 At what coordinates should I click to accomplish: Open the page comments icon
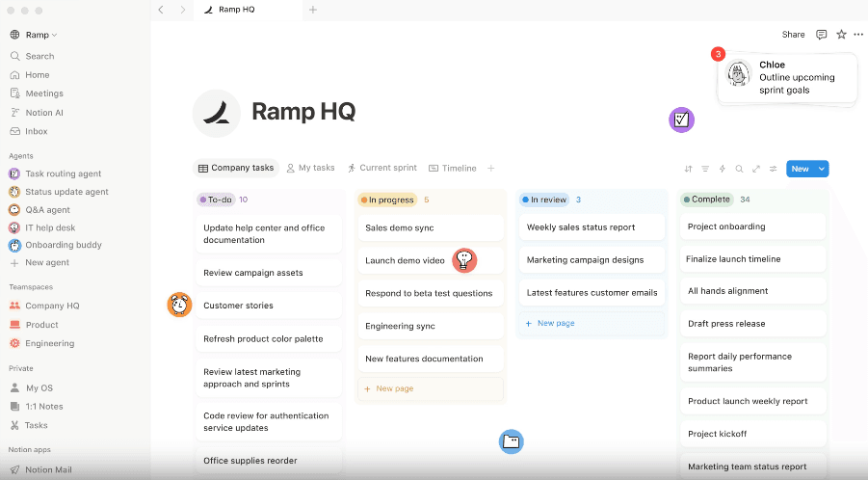[x=822, y=35]
